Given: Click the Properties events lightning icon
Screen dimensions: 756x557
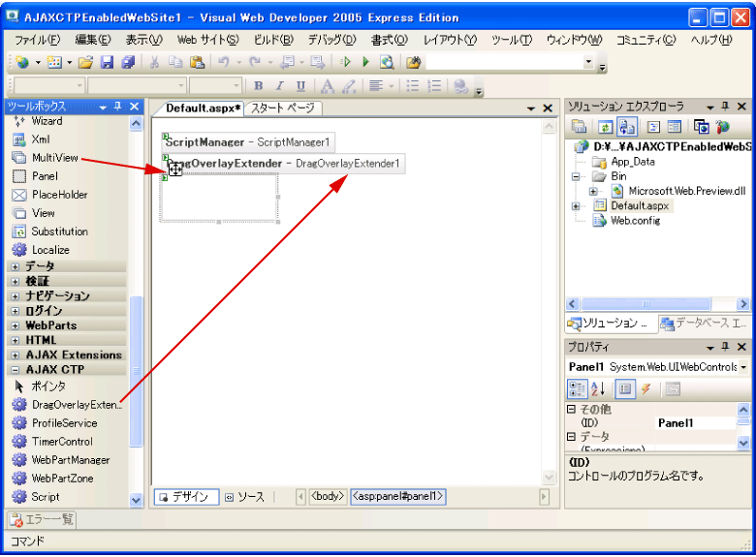Looking at the screenshot, I should [646, 388].
